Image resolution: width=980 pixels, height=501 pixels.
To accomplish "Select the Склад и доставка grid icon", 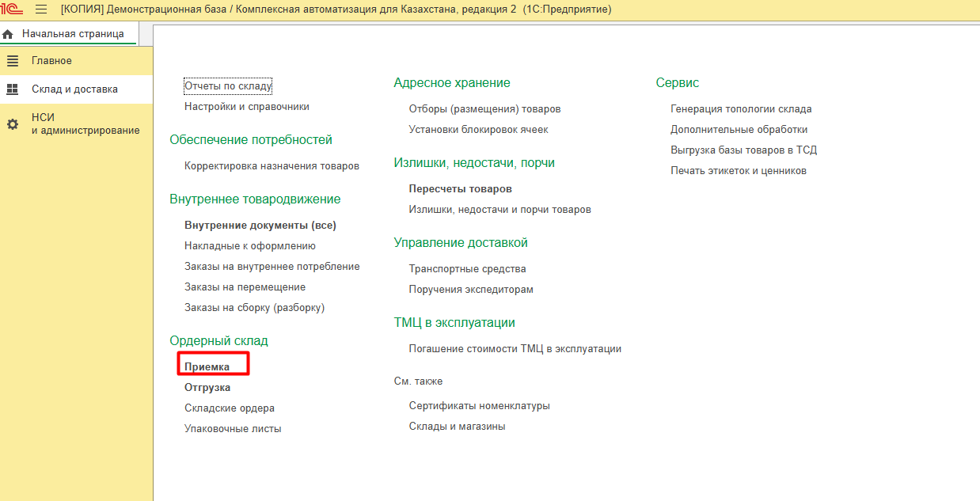I will pyautogui.click(x=13, y=89).
